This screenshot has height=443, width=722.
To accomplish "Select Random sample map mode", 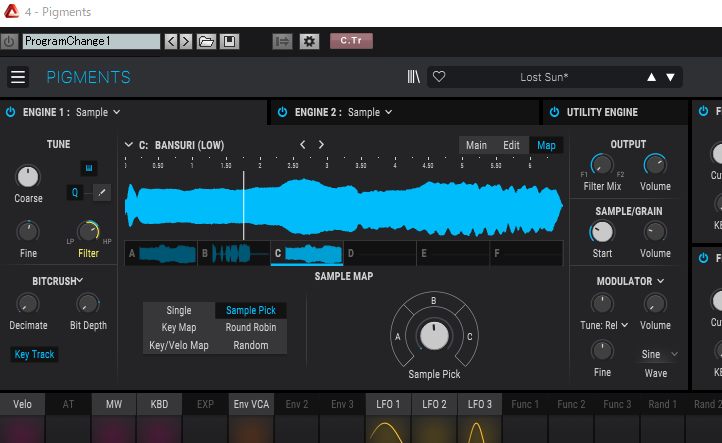I will [251, 345].
